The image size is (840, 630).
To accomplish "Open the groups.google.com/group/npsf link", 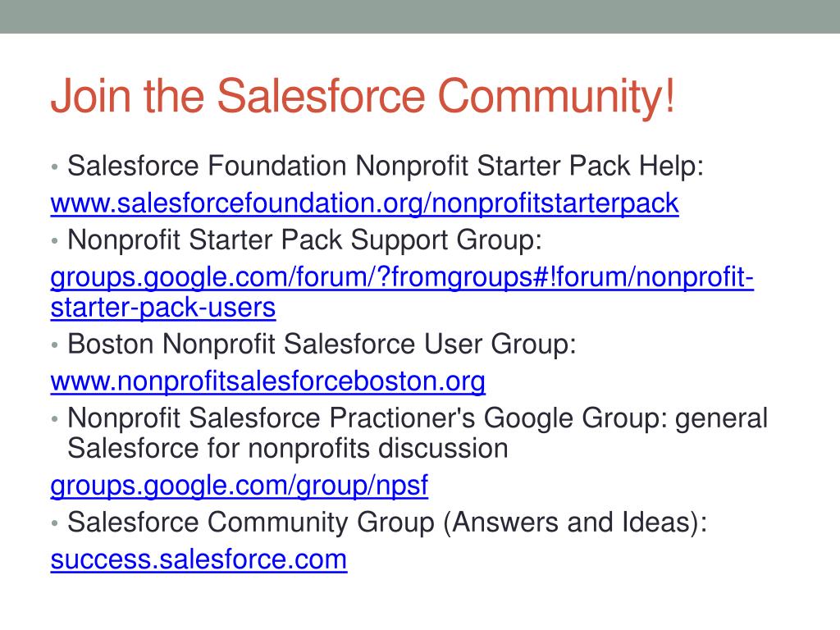I will tap(239, 486).
